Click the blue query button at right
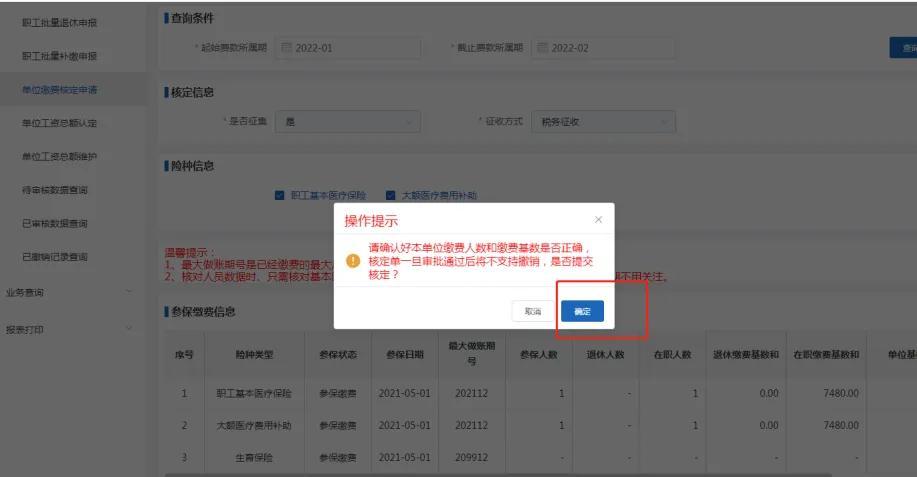The height and width of the screenshot is (477, 917). [x=903, y=48]
